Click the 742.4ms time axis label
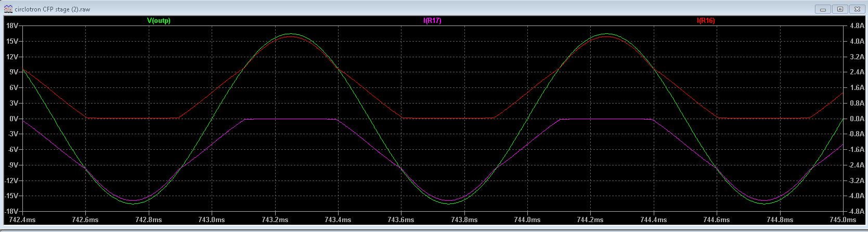The image size is (868, 232). (22, 220)
